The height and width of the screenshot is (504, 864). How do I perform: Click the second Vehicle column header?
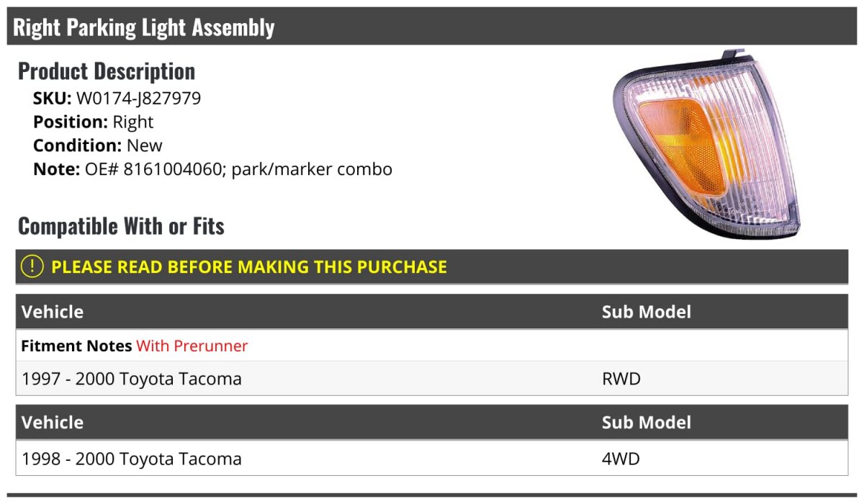pos(53,422)
